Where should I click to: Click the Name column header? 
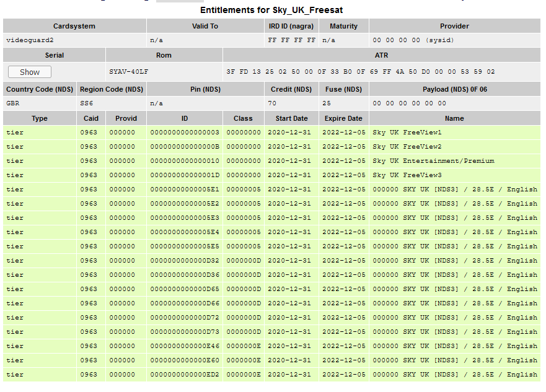[x=454, y=119]
